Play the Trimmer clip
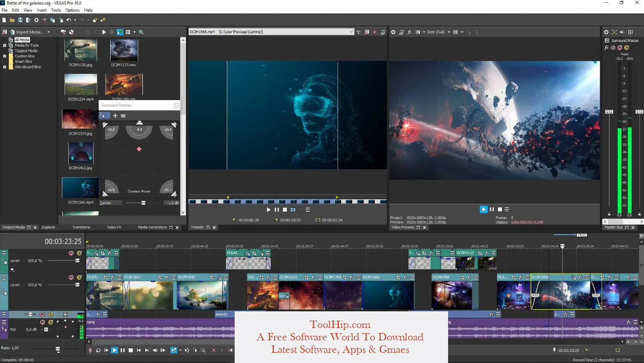 click(x=269, y=209)
